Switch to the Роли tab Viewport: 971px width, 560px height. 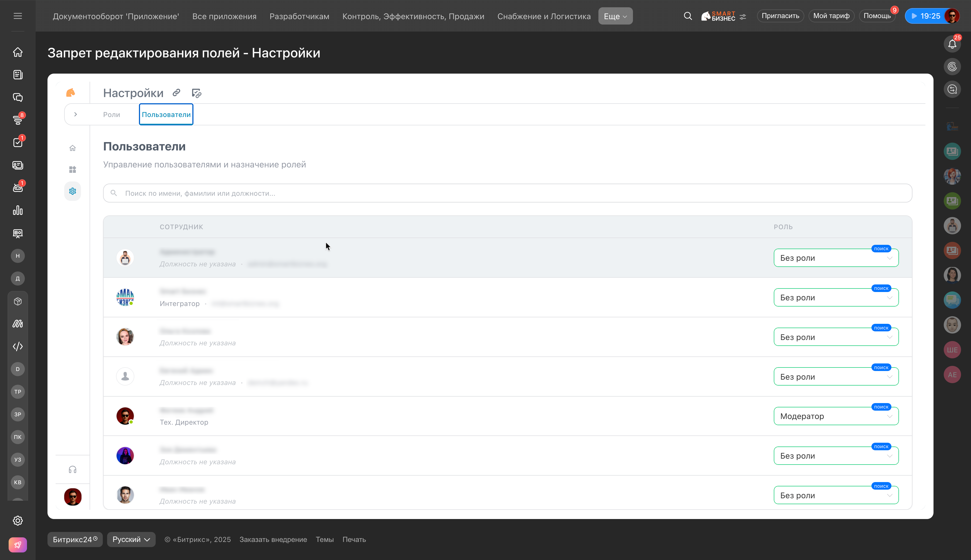111,115
